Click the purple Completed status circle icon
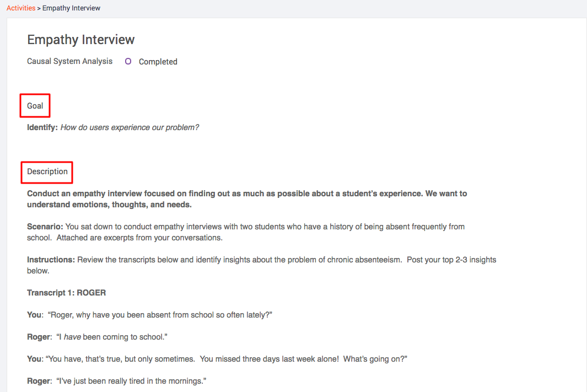This screenshot has width=587, height=392. (128, 61)
